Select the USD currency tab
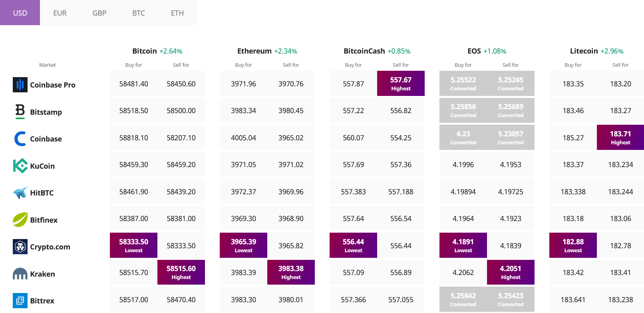Screen dimensions: 644x313 (20, 13)
